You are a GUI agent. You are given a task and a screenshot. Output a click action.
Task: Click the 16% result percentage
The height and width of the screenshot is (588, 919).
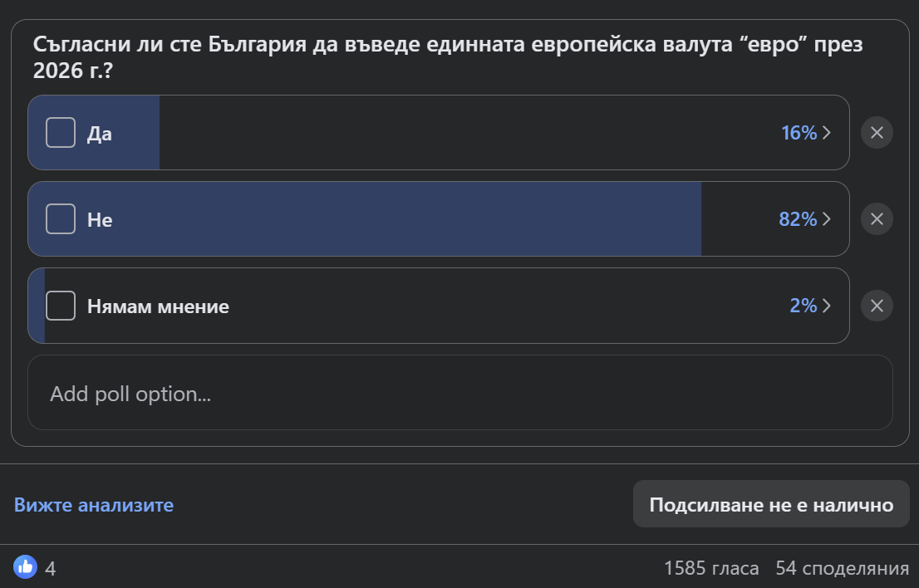click(x=799, y=133)
